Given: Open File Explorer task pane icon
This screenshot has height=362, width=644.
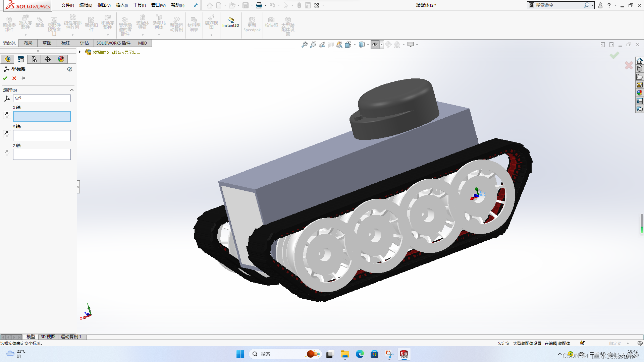Looking at the screenshot, I should tap(640, 77).
